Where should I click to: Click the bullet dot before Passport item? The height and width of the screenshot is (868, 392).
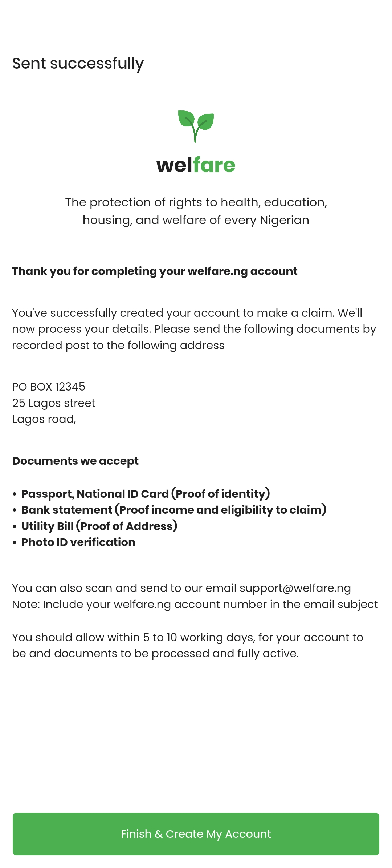pyautogui.click(x=15, y=494)
